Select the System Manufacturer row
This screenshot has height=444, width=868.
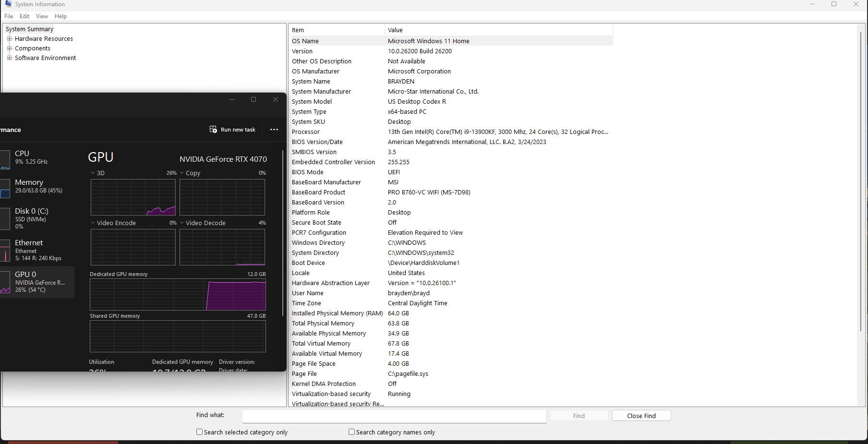pyautogui.click(x=451, y=92)
